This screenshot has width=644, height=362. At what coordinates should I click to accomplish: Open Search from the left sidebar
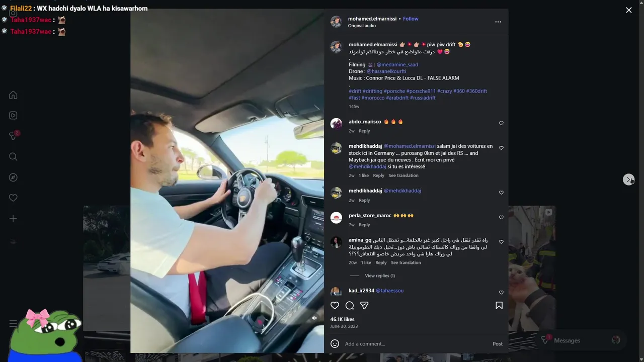(x=13, y=157)
